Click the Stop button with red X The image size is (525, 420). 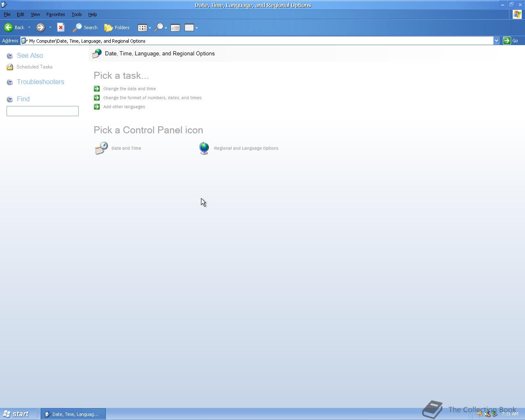point(61,27)
